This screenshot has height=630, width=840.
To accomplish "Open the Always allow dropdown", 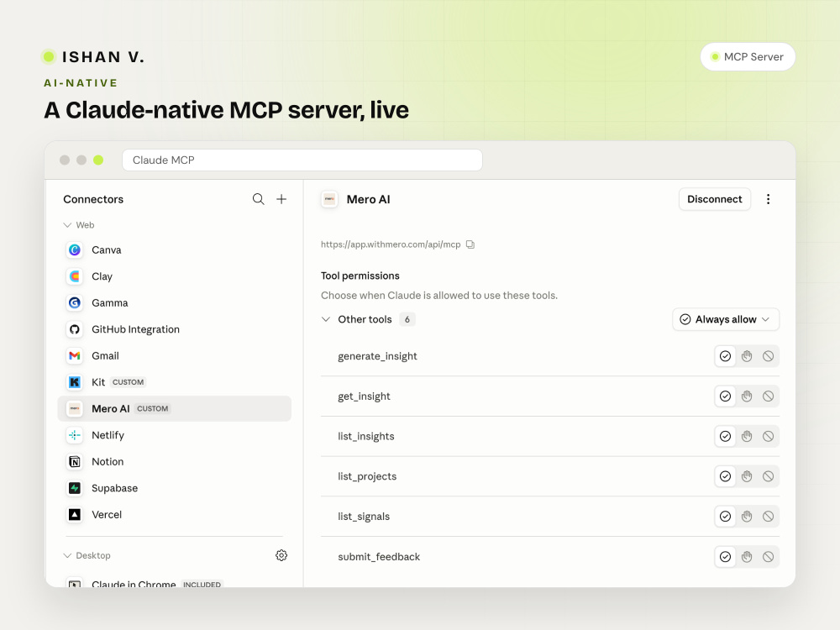I will click(726, 319).
